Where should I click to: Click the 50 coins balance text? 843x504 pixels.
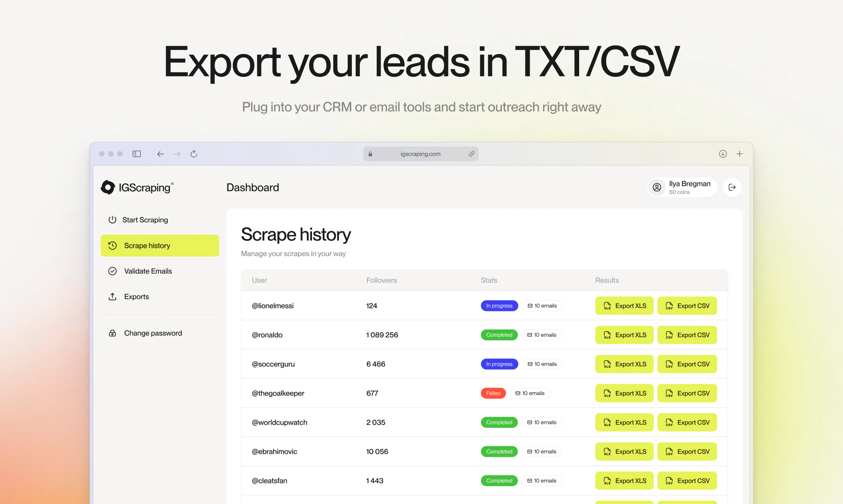679,192
